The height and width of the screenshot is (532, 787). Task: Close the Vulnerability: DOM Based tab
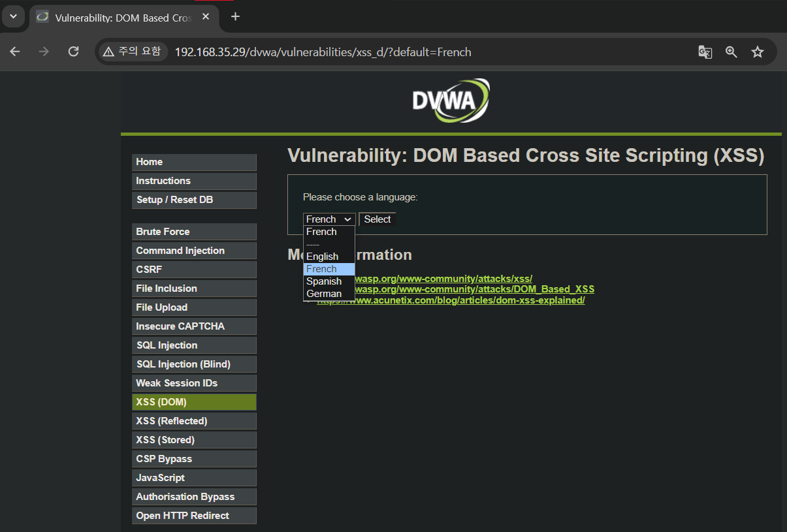206,16
